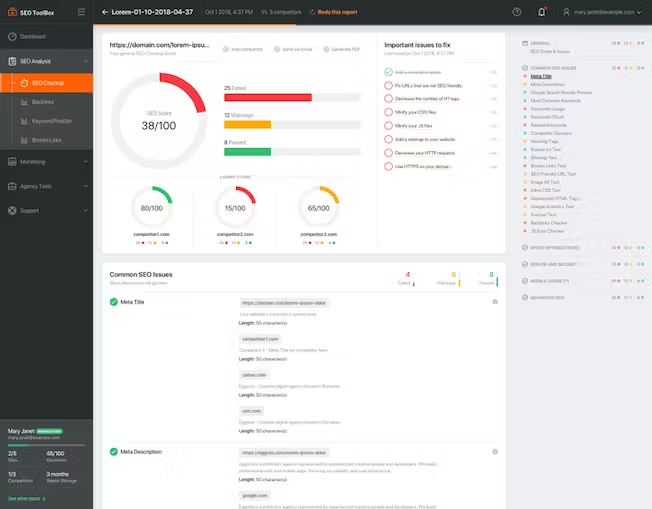
Task: Click the Dashboard icon in the sidebar
Action: [12, 37]
